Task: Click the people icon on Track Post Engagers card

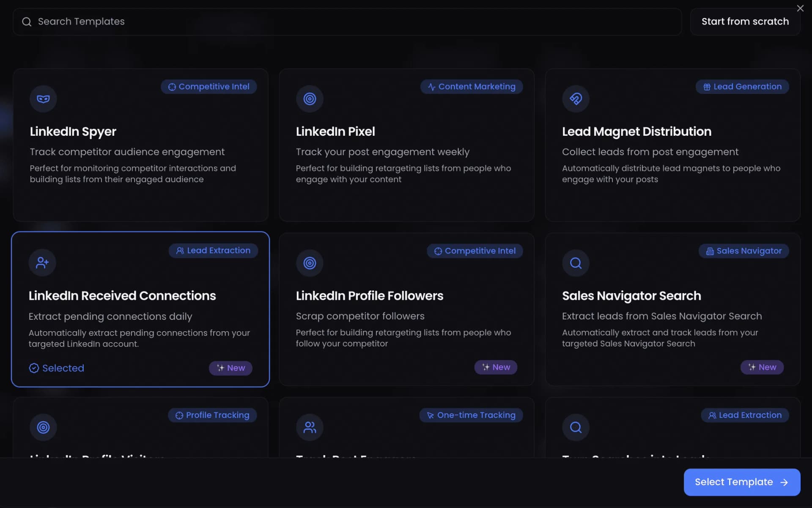Action: click(x=310, y=427)
